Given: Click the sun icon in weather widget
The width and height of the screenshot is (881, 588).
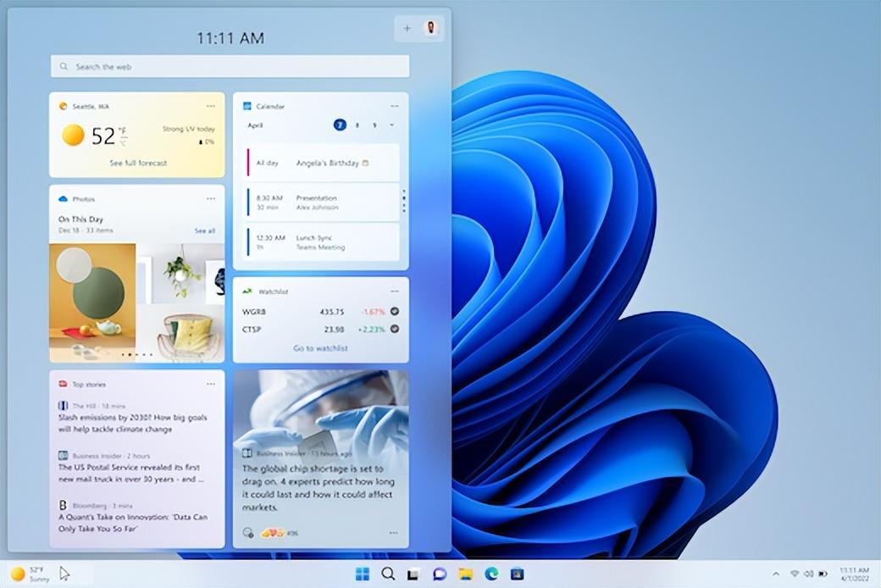Looking at the screenshot, I should (73, 136).
